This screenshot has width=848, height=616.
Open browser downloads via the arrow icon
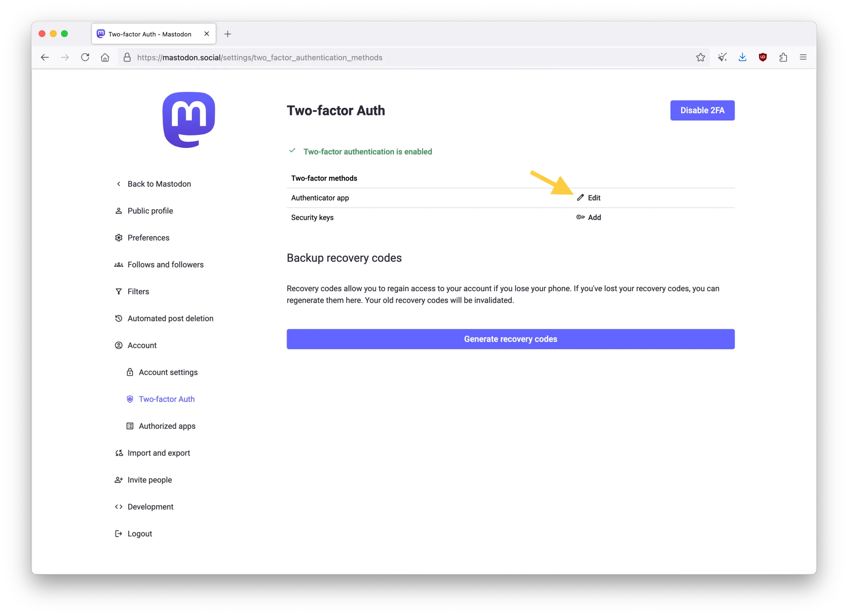click(743, 57)
